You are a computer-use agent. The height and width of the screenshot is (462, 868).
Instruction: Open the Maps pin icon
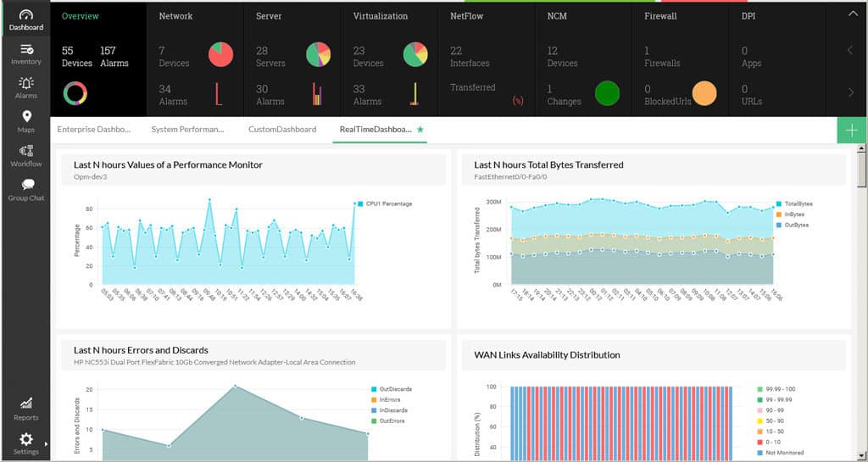click(x=26, y=117)
